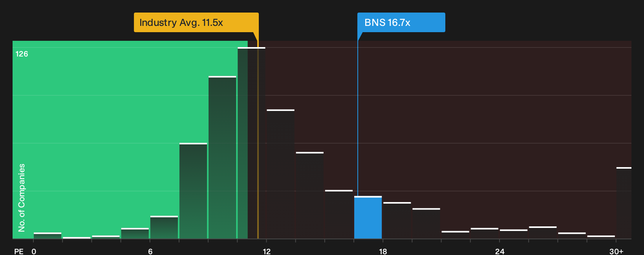
Task: Click the Industry Avg. 11.5x label
Action: (x=196, y=22)
